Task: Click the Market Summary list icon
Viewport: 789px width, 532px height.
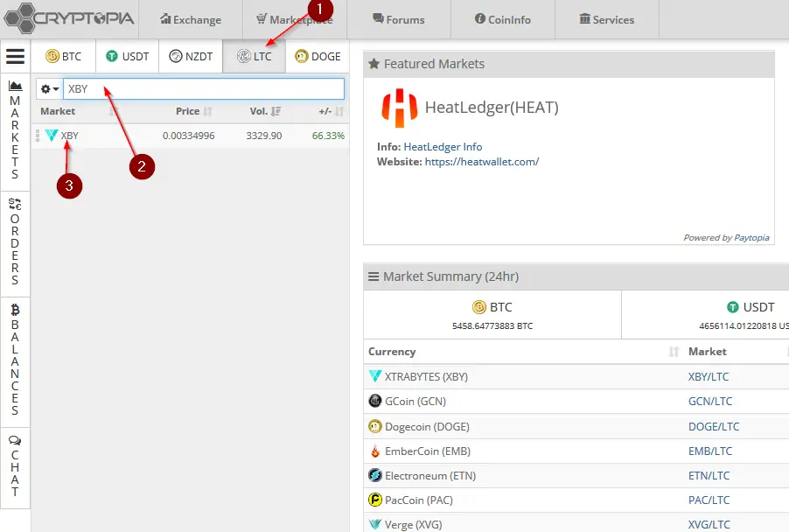Action: coord(374,276)
